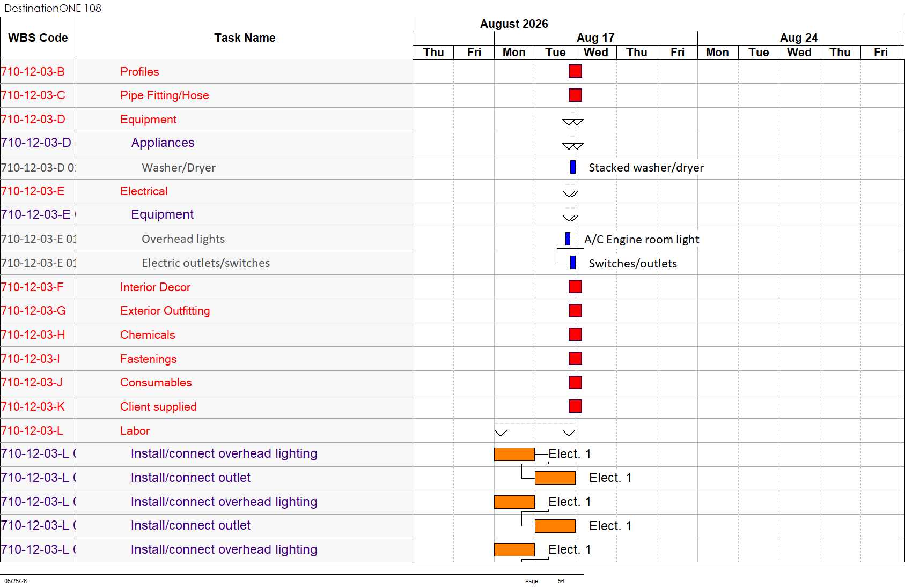The image size is (905, 588).
Task: Click the first orange Install/connect outlet bar
Action: coord(555,478)
